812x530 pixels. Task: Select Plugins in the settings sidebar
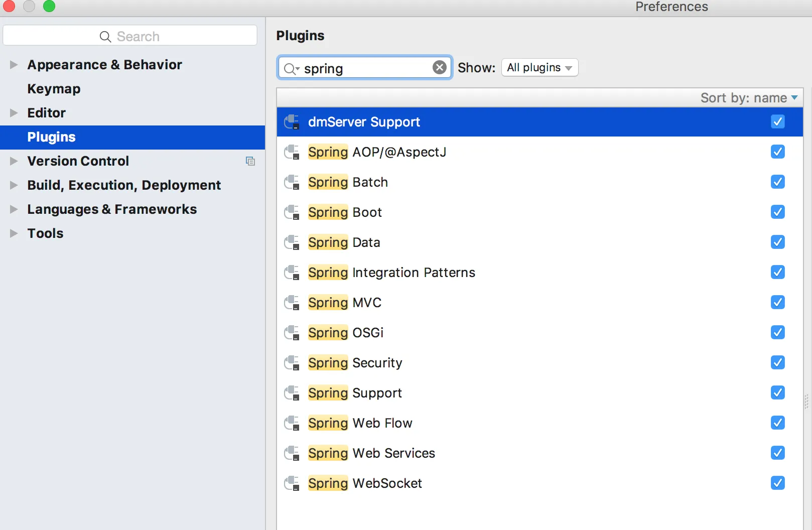[132, 137]
